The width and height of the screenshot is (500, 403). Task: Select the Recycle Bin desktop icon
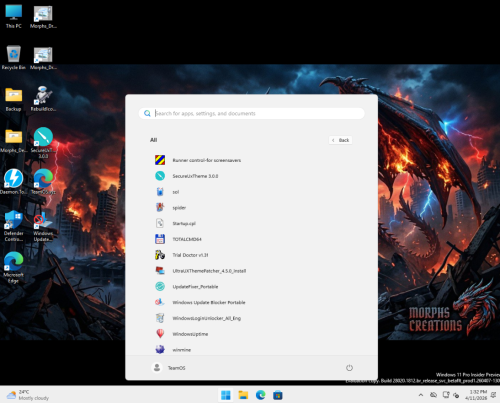coord(13,58)
